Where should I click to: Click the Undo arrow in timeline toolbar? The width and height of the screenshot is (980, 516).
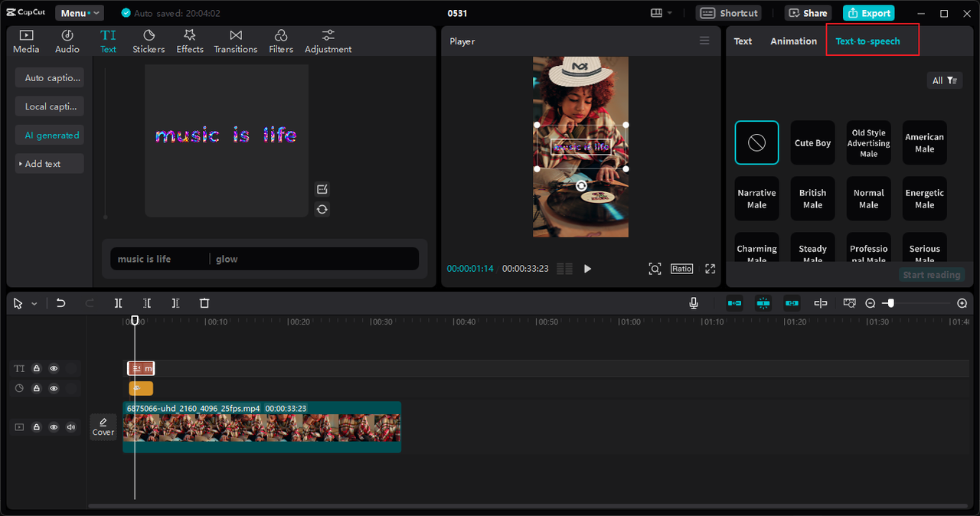point(61,303)
